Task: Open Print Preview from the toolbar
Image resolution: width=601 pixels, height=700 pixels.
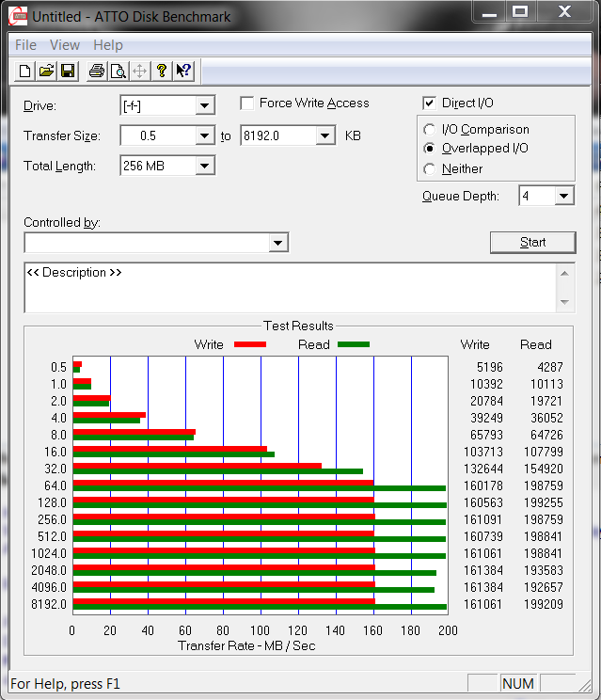Action: click(x=118, y=71)
